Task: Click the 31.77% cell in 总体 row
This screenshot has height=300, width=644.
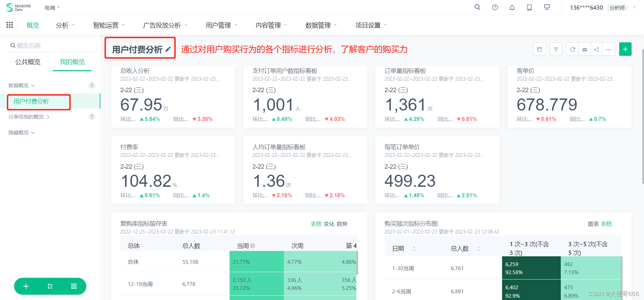Action: [257, 262]
